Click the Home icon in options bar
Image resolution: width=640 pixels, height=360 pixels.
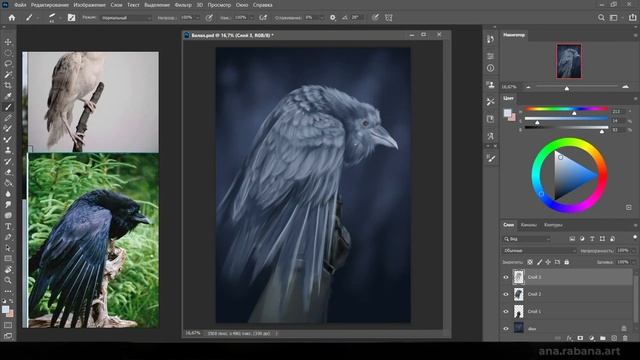[x=12, y=18]
